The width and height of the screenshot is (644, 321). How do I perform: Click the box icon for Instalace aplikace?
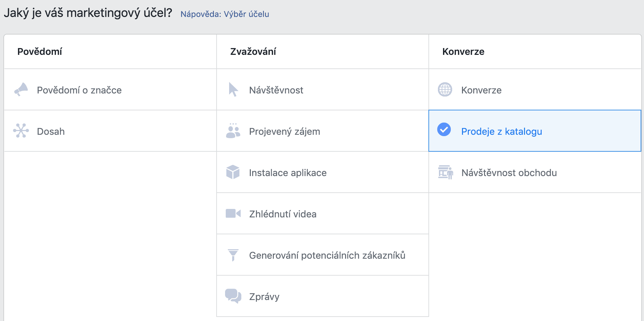tap(233, 172)
